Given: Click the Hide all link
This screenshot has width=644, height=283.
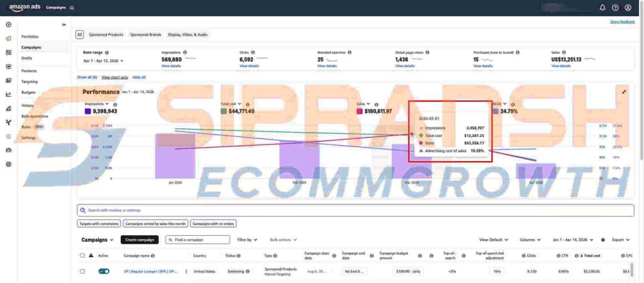Looking at the screenshot, I should [x=139, y=77].
